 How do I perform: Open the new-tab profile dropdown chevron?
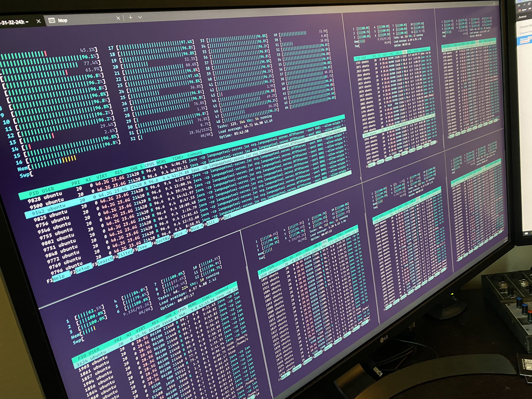click(140, 17)
